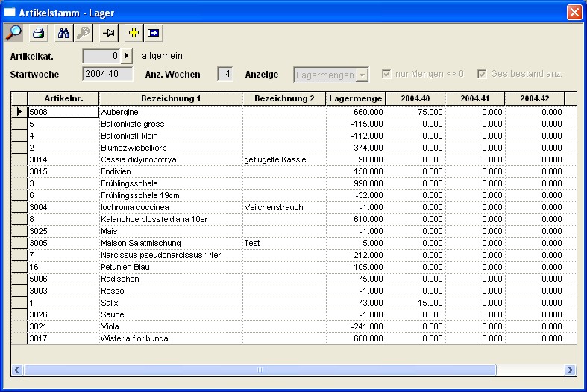The height and width of the screenshot is (392, 587).
Task: Click the 'Balkonkiste gross' cell
Action: click(x=171, y=124)
